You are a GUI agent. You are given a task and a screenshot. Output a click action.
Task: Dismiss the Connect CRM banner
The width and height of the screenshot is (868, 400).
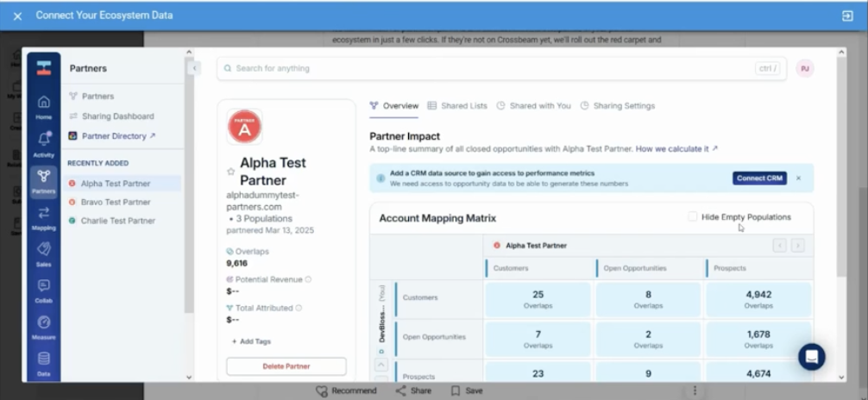tap(798, 178)
